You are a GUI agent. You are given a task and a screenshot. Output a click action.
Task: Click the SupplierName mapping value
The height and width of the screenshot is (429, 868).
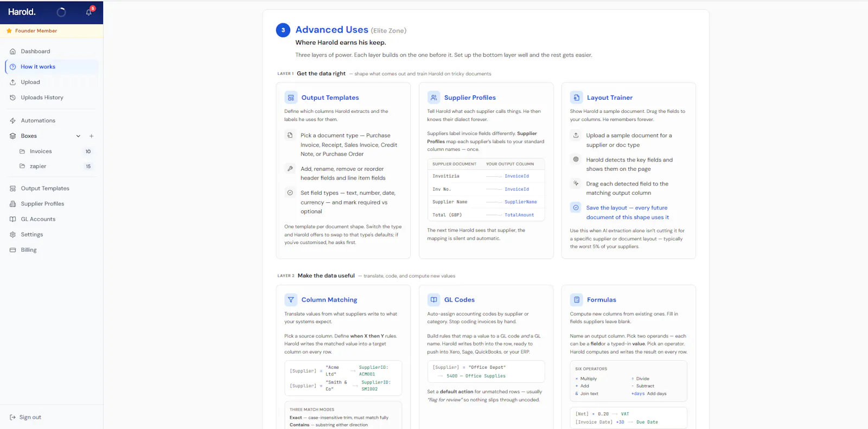tap(521, 202)
